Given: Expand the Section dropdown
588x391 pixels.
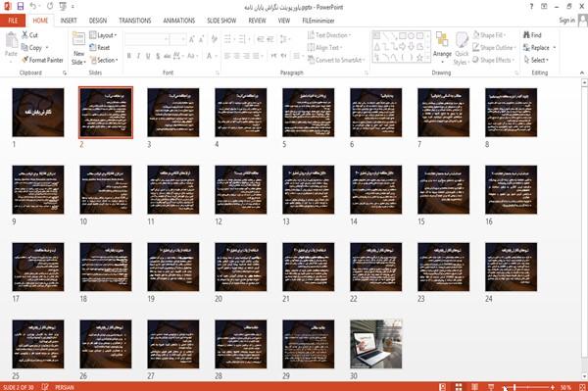Looking at the screenshot, I should pyautogui.click(x=104, y=60).
